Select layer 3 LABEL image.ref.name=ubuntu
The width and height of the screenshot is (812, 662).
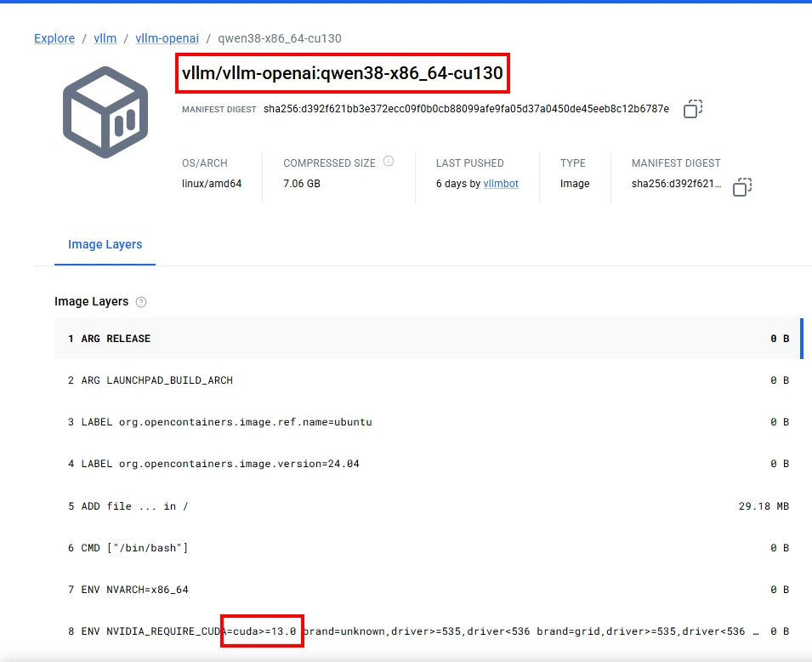(429, 422)
